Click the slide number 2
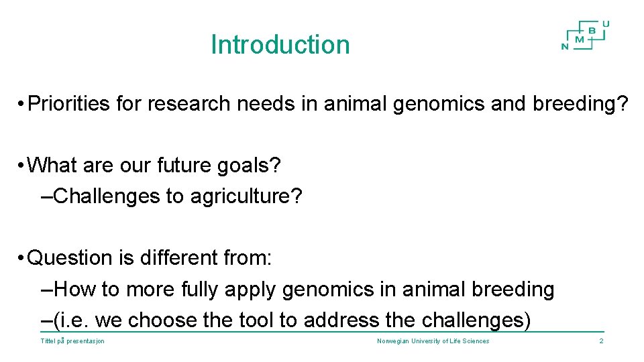The height and width of the screenshot is (362, 644). tap(601, 341)
